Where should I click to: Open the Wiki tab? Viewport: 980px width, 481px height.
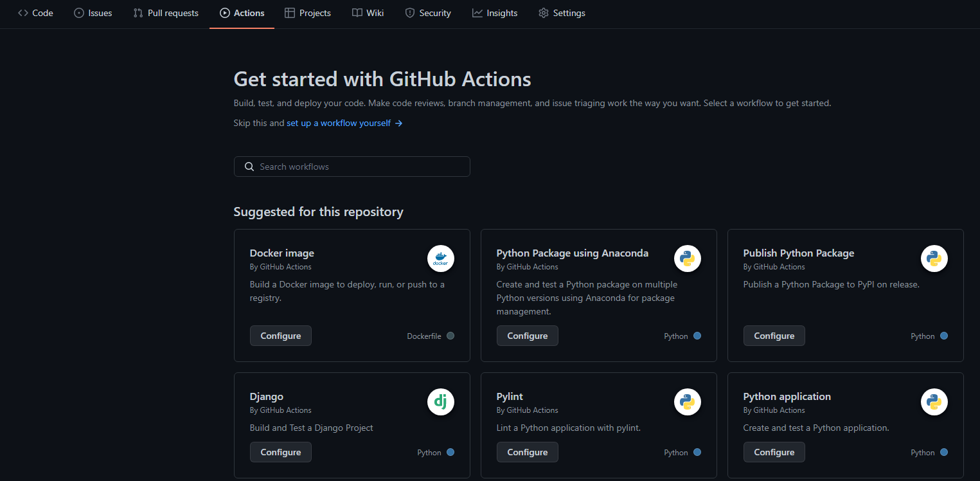(x=368, y=13)
